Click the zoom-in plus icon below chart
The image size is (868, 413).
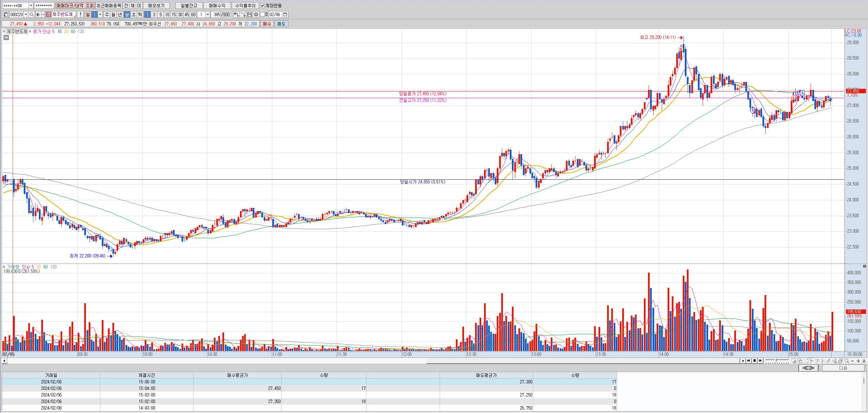[858, 361]
